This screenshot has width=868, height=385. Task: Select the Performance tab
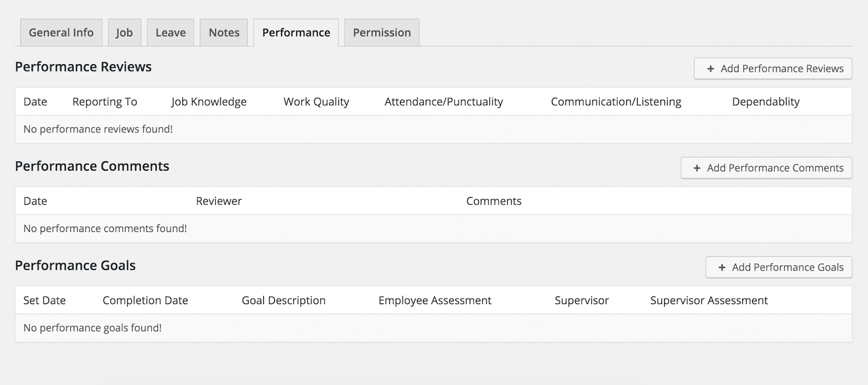(x=296, y=33)
